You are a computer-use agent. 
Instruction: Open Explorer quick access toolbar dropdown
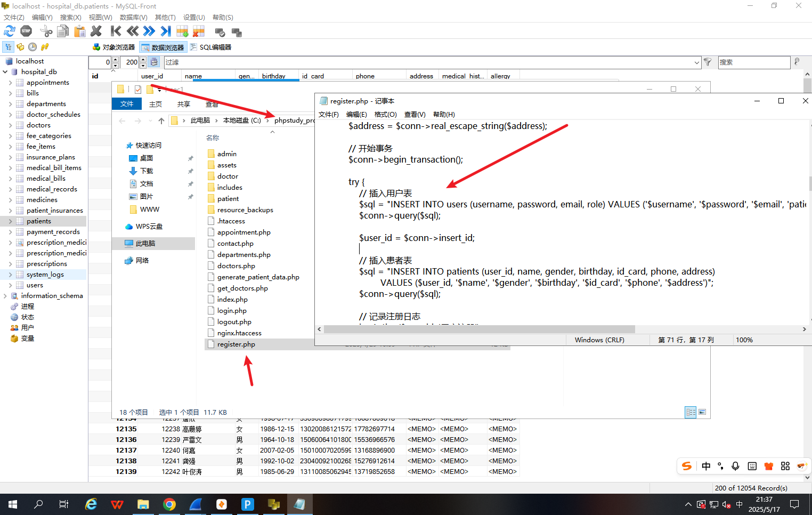click(159, 90)
